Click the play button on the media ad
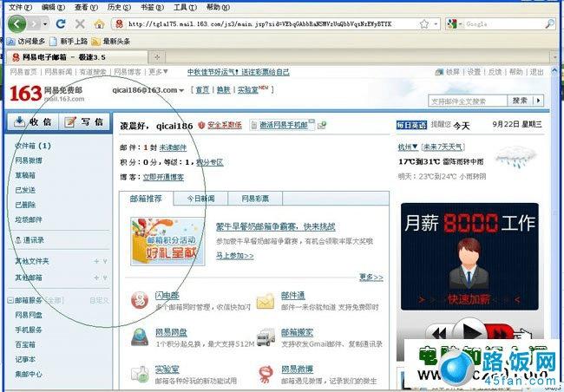Image resolution: width=564 pixels, height=392 pixels. click(471, 332)
